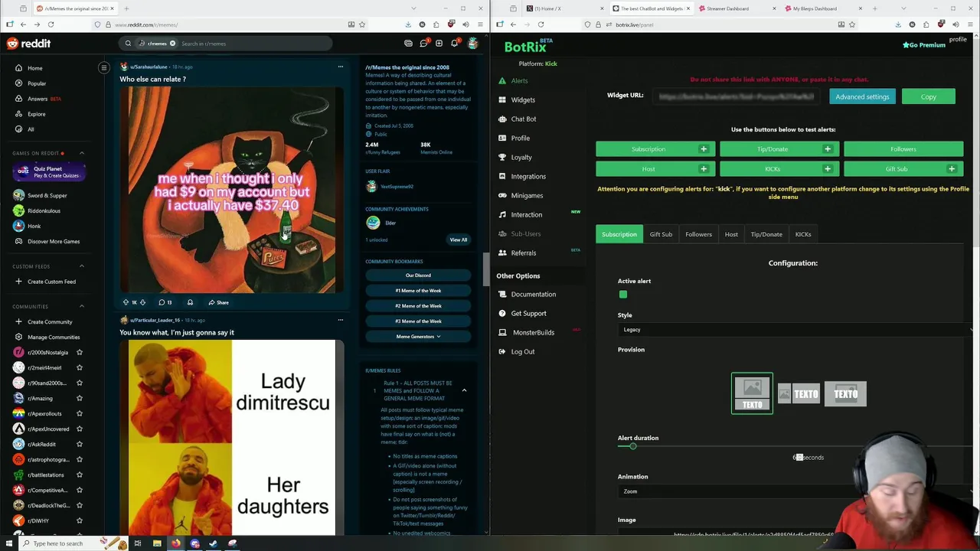Screen dimensions: 980x551
Task: Open Interaction in BotRix side menu
Action: coord(527,214)
